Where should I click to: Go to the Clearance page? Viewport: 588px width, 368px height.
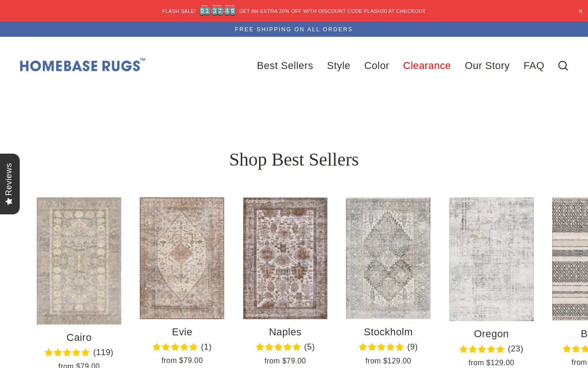point(427,66)
